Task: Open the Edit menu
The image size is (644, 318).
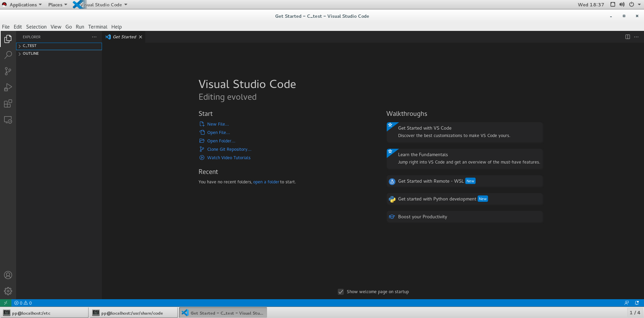Action: pyautogui.click(x=18, y=27)
